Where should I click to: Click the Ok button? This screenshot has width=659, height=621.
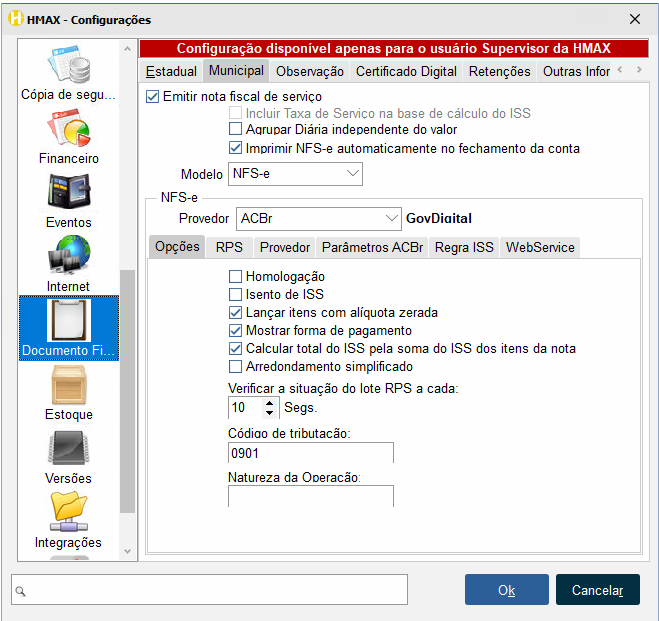(506, 590)
